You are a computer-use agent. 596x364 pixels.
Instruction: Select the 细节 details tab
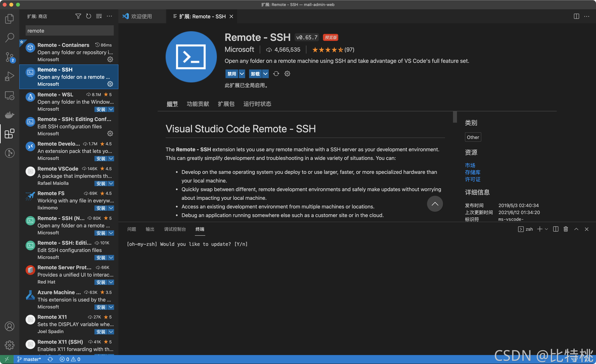click(172, 104)
